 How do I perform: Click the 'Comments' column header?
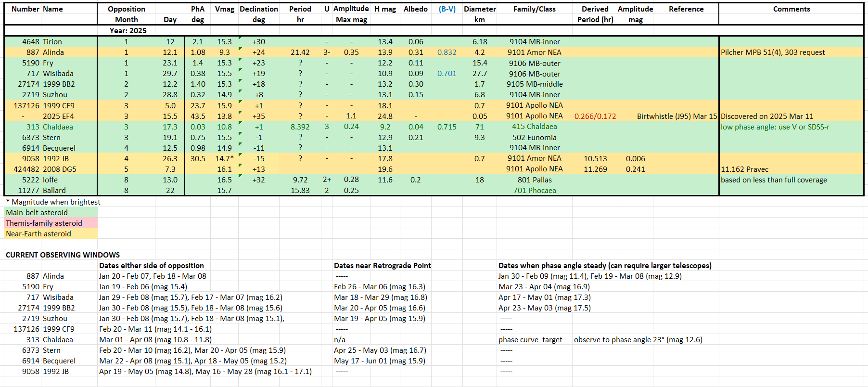(x=791, y=9)
